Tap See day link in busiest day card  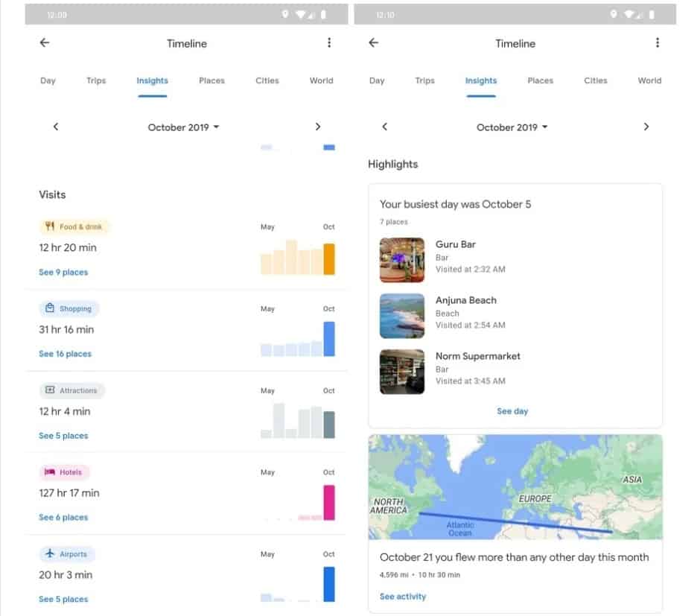tap(512, 411)
